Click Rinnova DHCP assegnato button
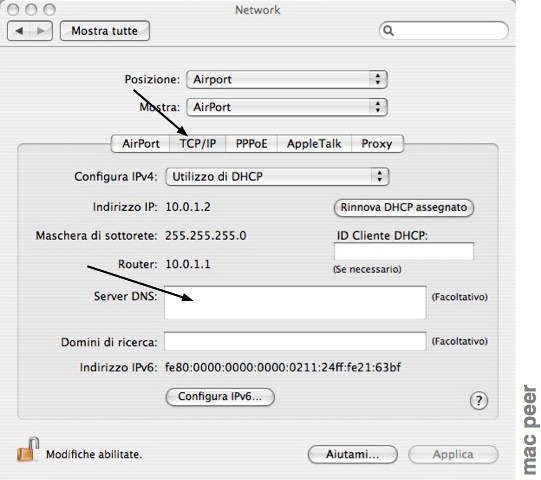The width and height of the screenshot is (541, 480). click(x=404, y=207)
